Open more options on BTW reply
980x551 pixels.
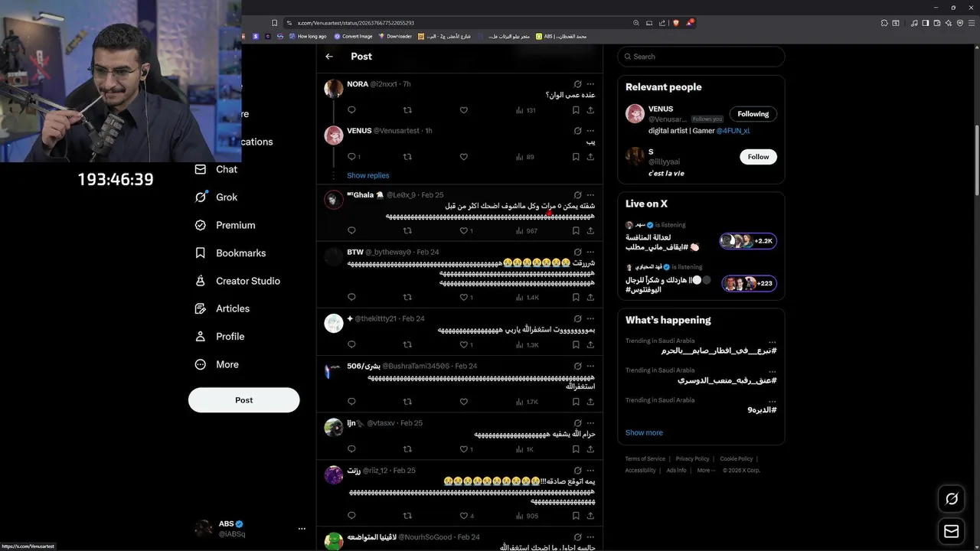click(x=590, y=252)
